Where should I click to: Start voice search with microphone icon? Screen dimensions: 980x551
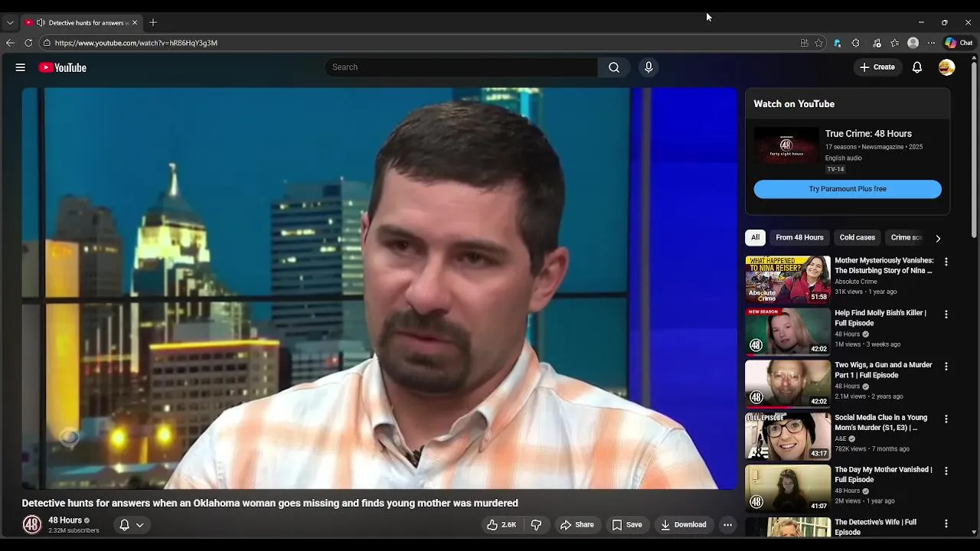tap(648, 67)
